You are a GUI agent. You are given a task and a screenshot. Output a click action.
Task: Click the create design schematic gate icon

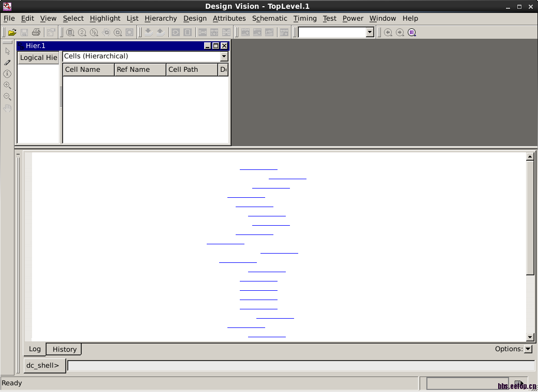[176, 32]
